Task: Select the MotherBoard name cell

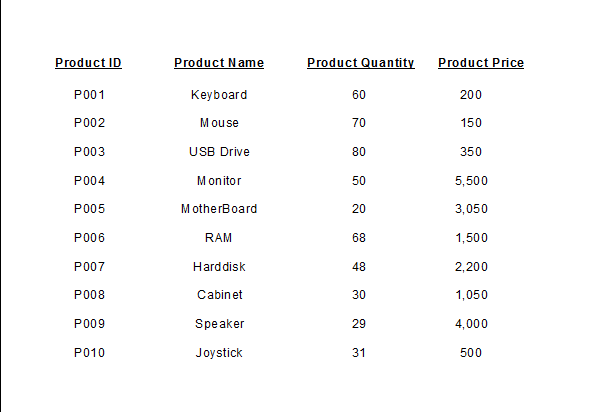Action: click(x=219, y=209)
